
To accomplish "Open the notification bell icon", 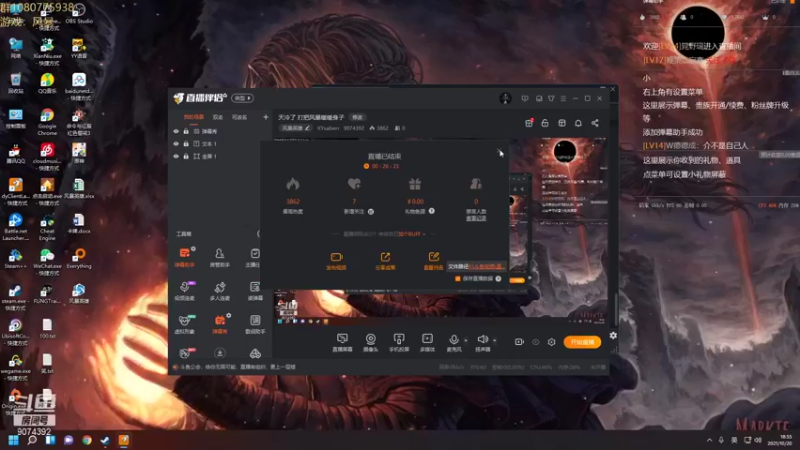I will [578, 123].
